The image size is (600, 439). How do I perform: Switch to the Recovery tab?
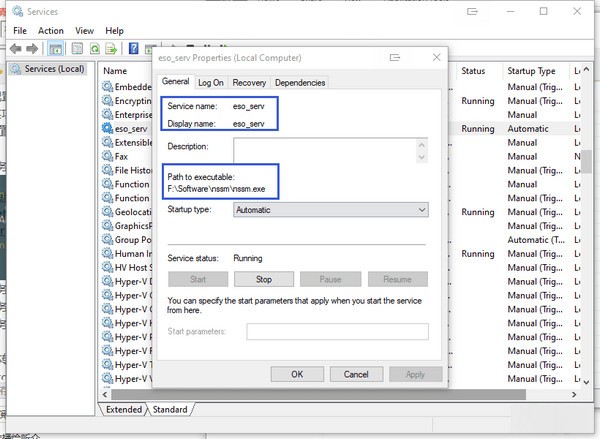click(249, 83)
